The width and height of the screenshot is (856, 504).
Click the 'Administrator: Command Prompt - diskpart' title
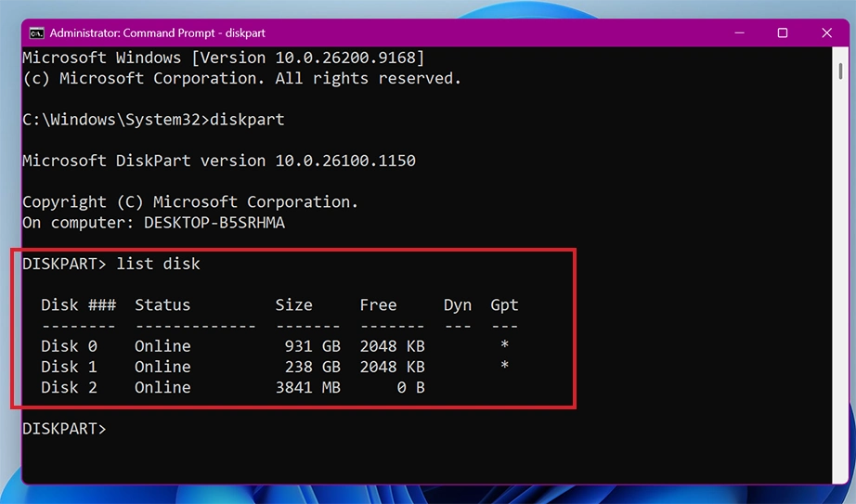(x=157, y=33)
